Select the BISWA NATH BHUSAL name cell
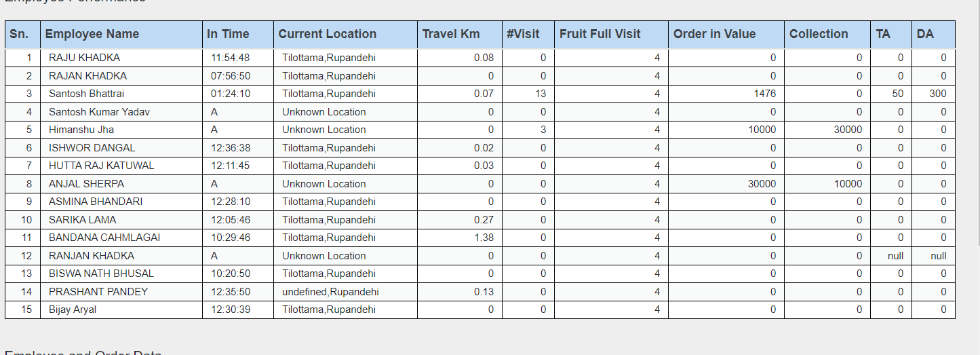980x355 pixels. click(x=101, y=274)
